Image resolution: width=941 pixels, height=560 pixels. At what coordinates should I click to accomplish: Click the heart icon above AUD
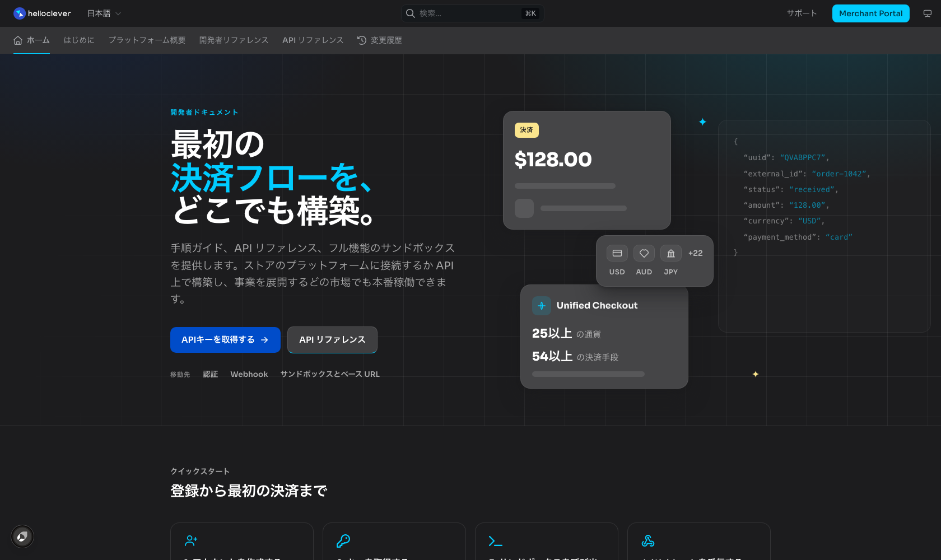(x=644, y=253)
